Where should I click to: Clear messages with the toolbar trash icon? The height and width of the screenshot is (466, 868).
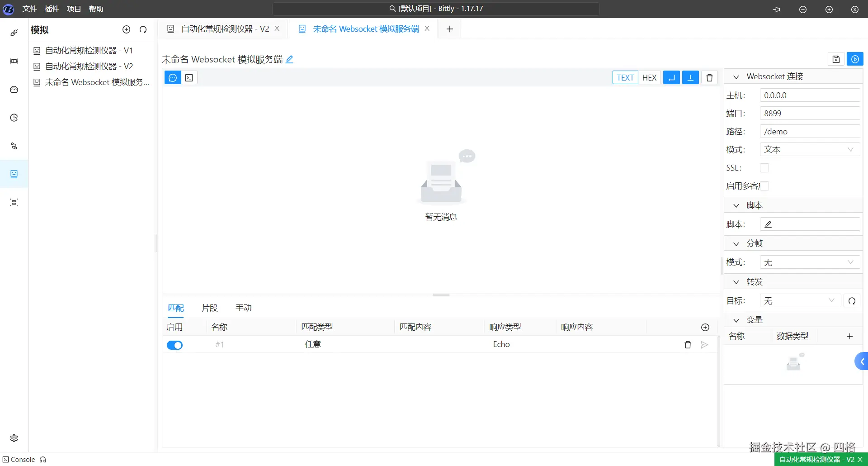click(709, 78)
